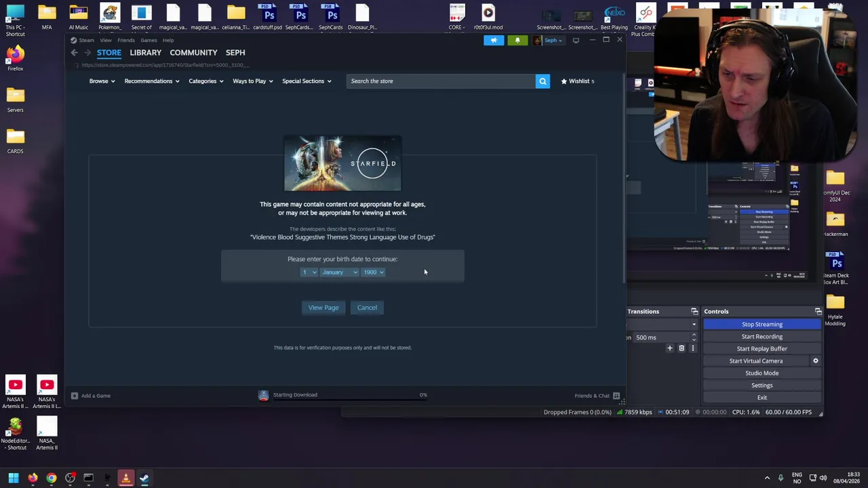This screenshot has height=488, width=868.
Task: Click the VLC icon in the taskbar
Action: pyautogui.click(x=125, y=479)
